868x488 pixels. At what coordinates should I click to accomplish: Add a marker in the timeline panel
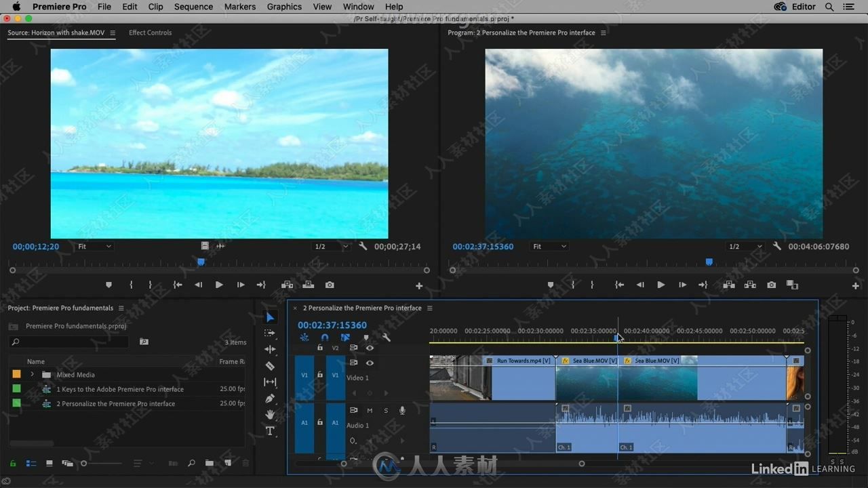[x=366, y=337]
